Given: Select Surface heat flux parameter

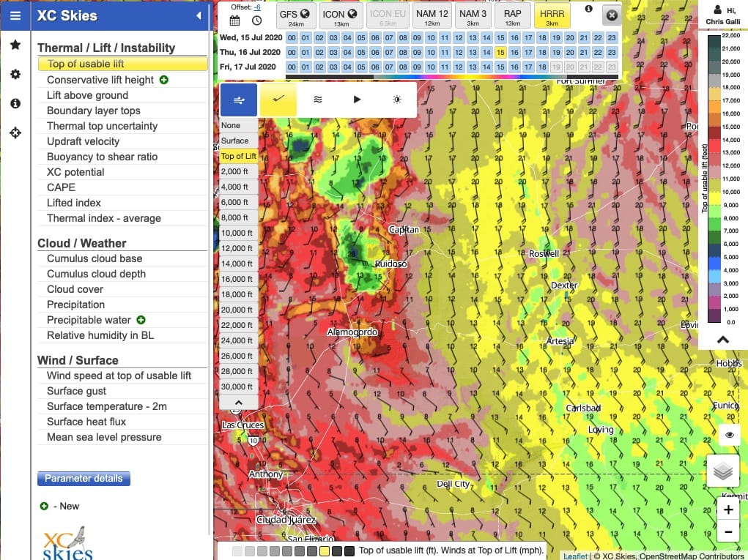Looking at the screenshot, I should coord(122,422).
